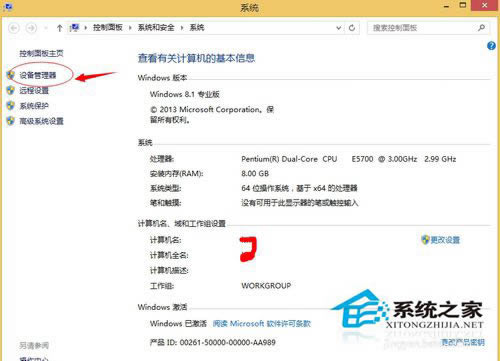Open the blue Help question mark
500x361 pixels.
[x=491, y=46]
